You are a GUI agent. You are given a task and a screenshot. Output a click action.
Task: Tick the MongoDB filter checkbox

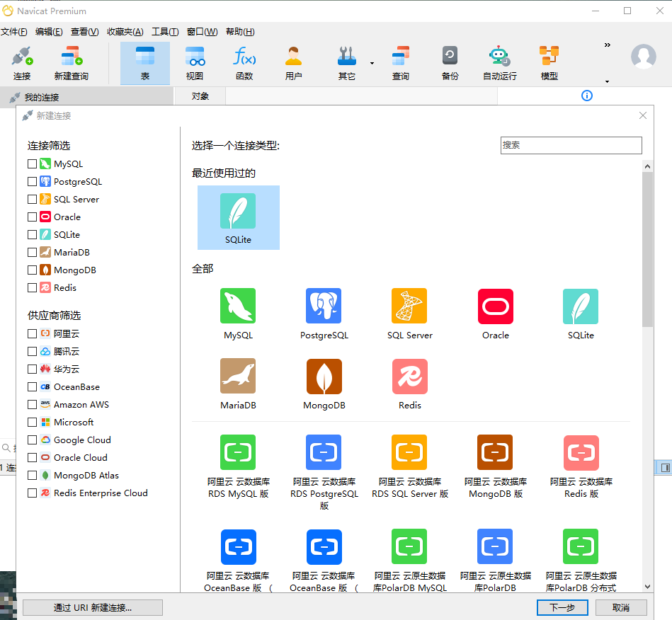click(x=32, y=270)
